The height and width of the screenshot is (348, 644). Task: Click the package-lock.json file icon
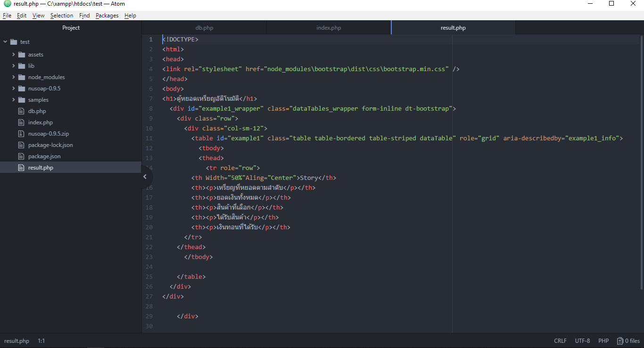(21, 145)
